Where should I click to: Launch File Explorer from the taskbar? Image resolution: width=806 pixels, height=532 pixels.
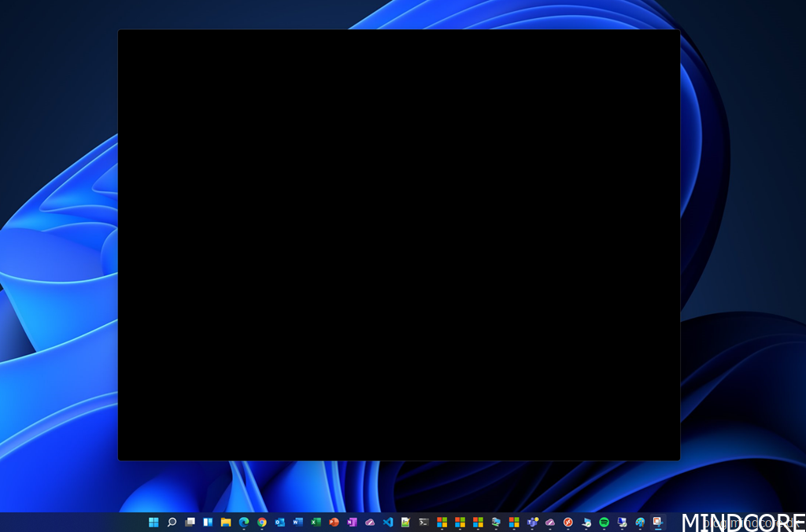click(226, 522)
